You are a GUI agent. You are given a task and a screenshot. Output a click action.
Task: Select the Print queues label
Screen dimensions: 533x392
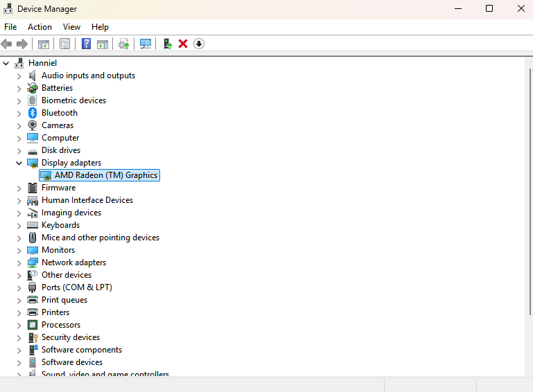point(64,300)
